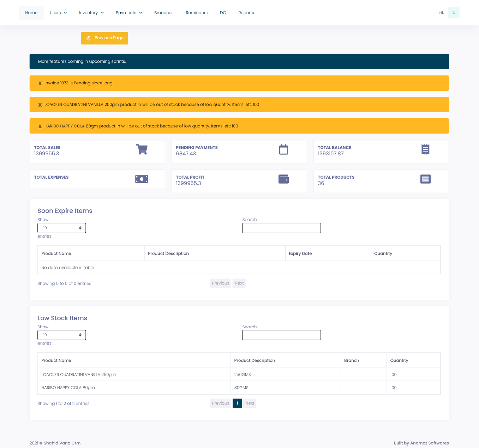Dismiss the LOACKER QUADRATINI low stock alert
This screenshot has width=479, height=448.
point(40,104)
